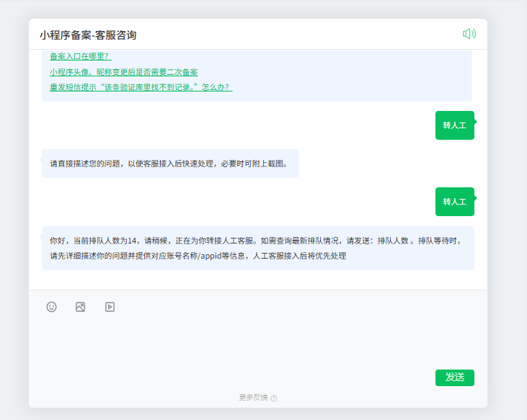Focus the message text input area
The image size is (527, 420).
257,341
